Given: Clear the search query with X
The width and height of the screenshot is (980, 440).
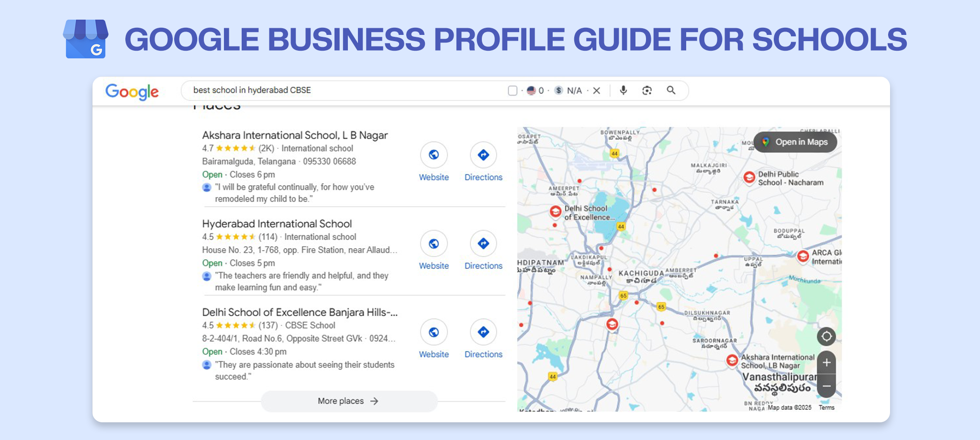Looking at the screenshot, I should pos(597,90).
